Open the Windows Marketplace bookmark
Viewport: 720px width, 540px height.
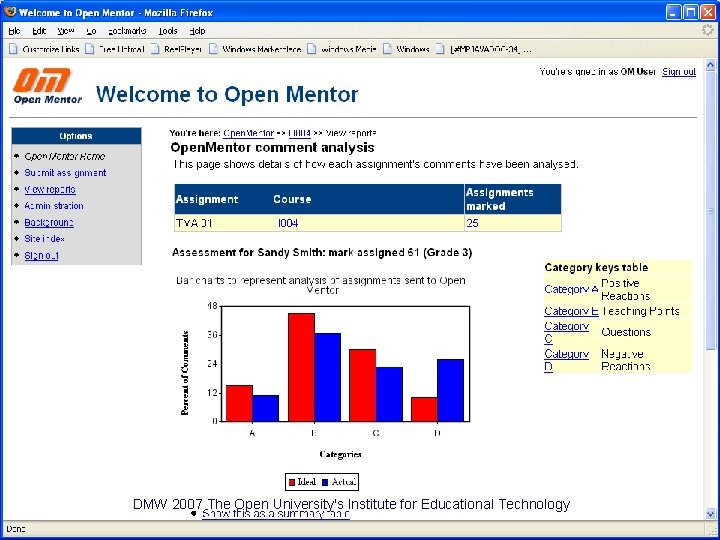coord(255,49)
